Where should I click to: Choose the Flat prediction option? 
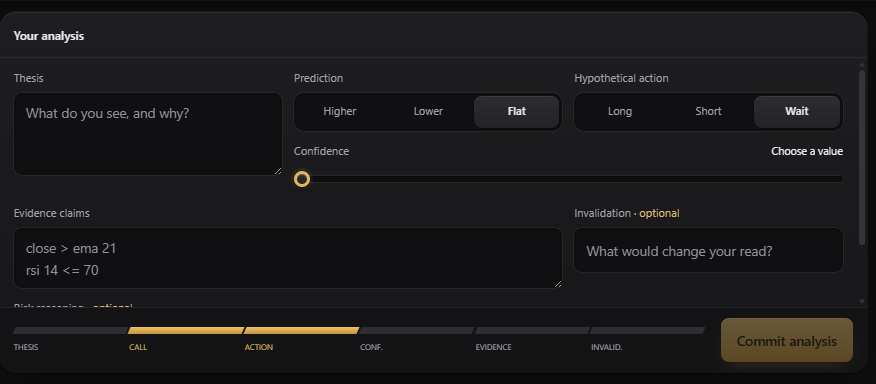pyautogui.click(x=516, y=112)
